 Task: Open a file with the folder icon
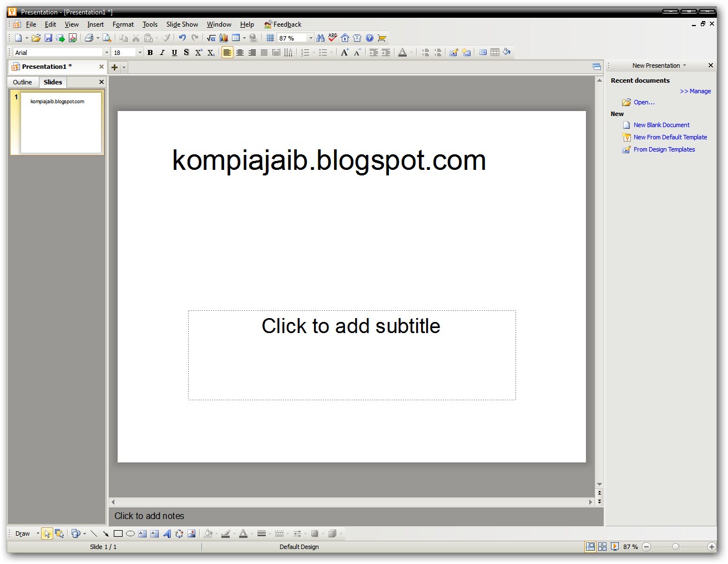pyautogui.click(x=36, y=38)
